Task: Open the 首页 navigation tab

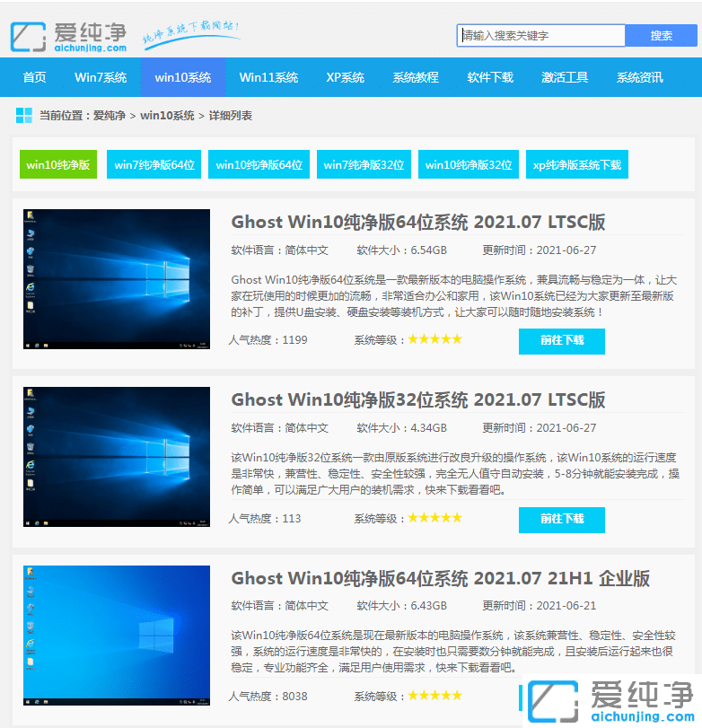Action: tap(34, 77)
